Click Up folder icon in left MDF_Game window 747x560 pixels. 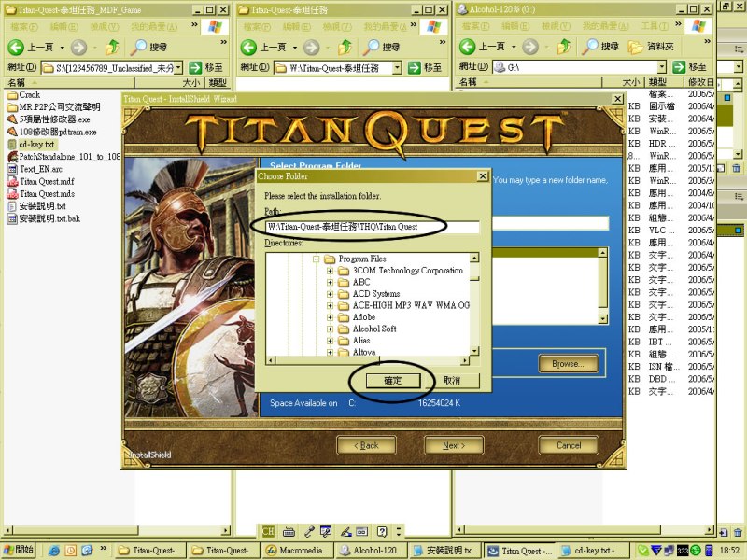coord(112,47)
